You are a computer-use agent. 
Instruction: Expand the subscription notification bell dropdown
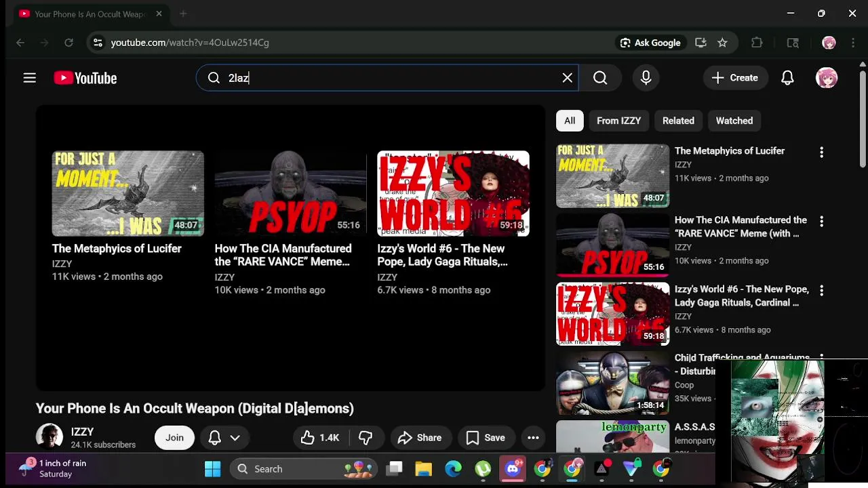(x=224, y=438)
